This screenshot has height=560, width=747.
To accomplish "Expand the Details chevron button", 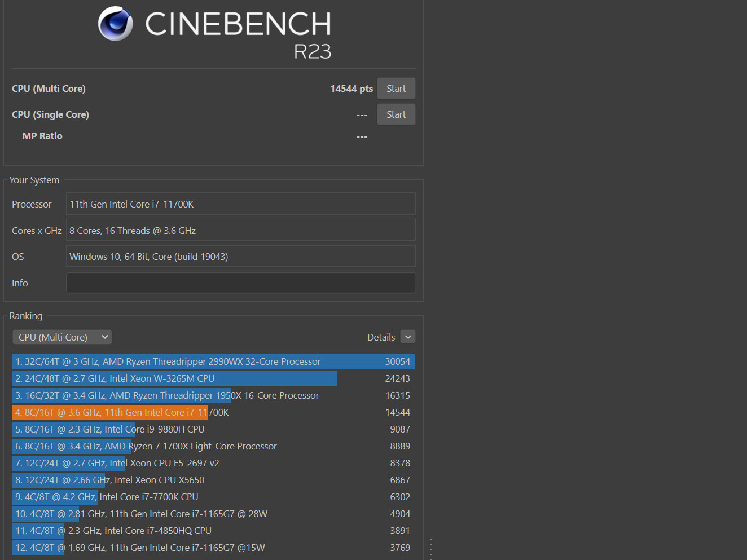I will tap(408, 337).
